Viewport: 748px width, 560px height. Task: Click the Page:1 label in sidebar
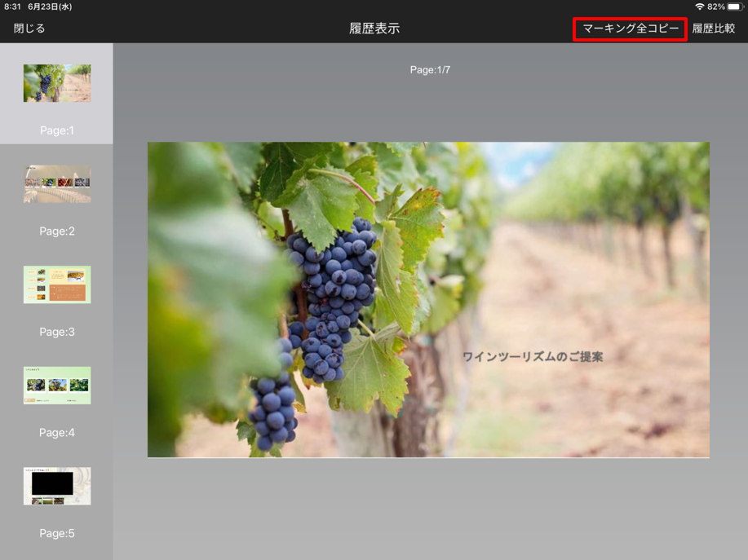pyautogui.click(x=57, y=130)
